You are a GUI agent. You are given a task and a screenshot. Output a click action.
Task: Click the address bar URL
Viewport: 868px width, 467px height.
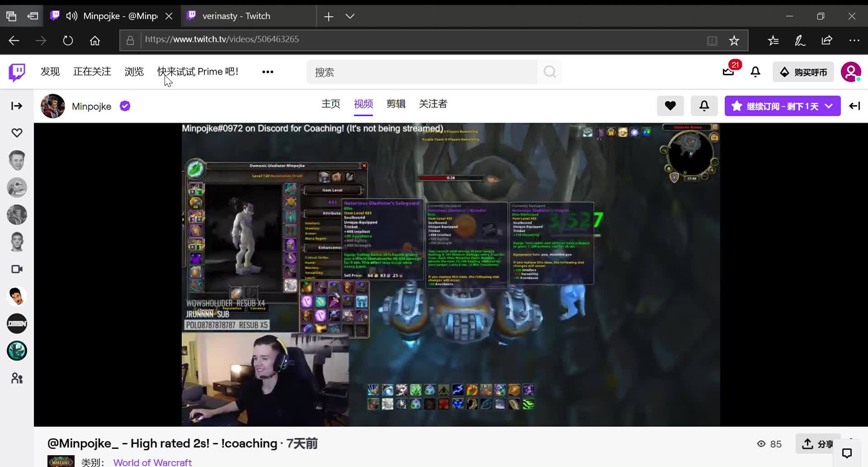click(x=222, y=39)
